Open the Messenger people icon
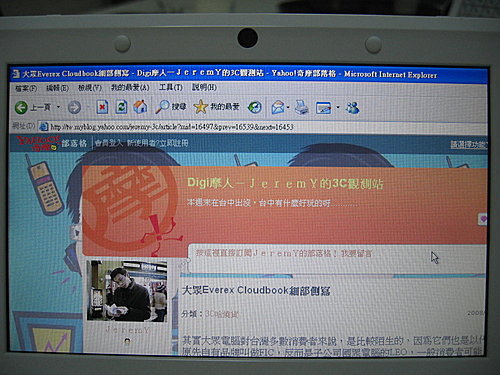 coord(352,107)
